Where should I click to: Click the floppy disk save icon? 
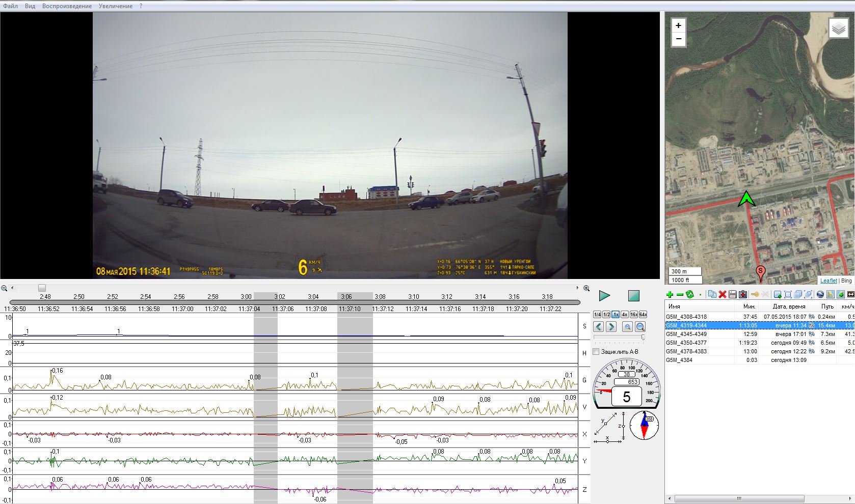[733, 295]
